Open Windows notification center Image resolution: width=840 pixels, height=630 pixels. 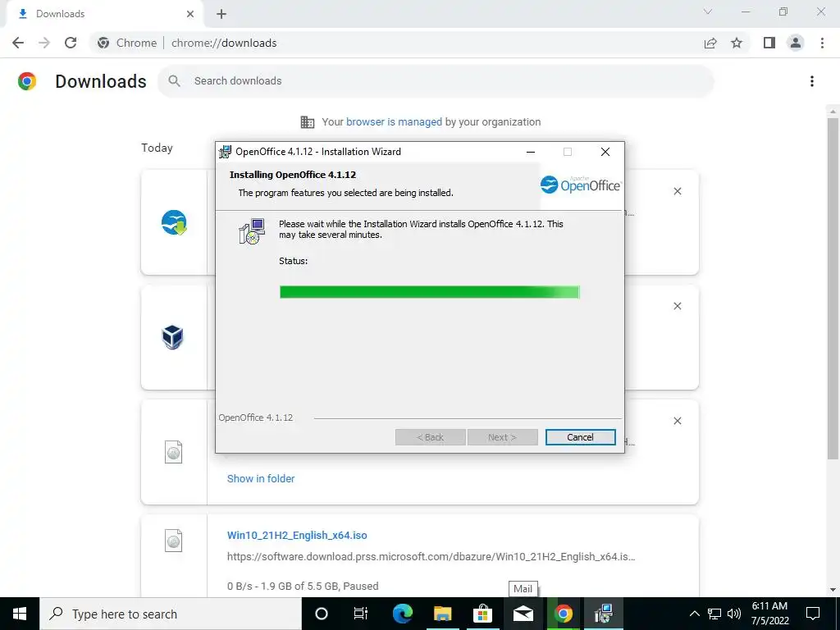[x=813, y=614]
